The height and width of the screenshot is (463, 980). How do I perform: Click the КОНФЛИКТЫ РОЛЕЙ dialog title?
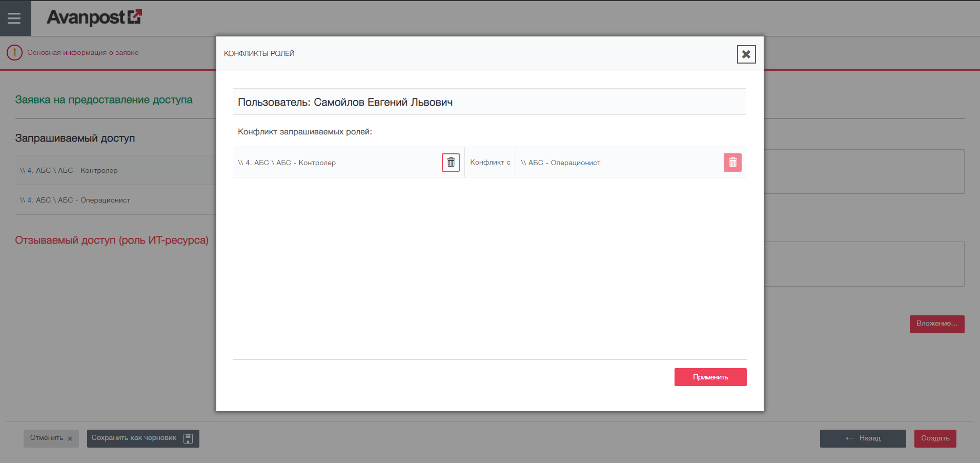pos(259,53)
